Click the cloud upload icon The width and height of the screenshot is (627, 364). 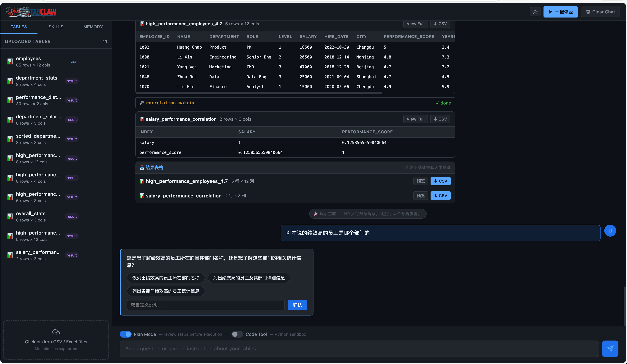click(x=56, y=332)
